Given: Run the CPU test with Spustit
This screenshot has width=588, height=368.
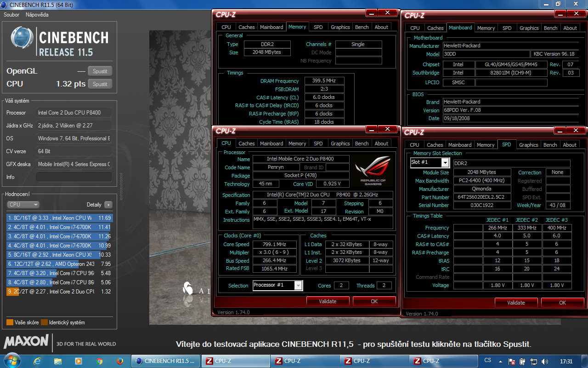Looking at the screenshot, I should coord(100,84).
